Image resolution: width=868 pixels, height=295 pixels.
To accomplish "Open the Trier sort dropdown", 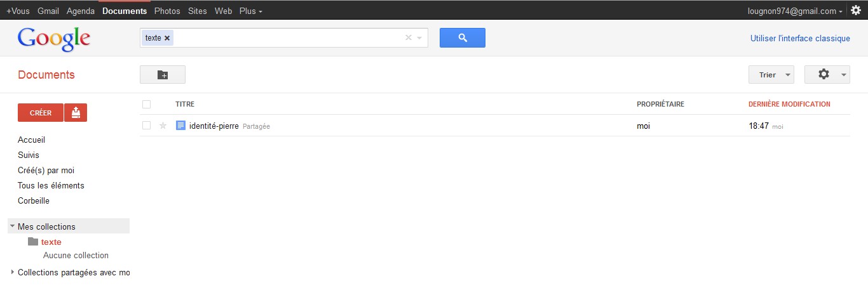I will (x=771, y=75).
